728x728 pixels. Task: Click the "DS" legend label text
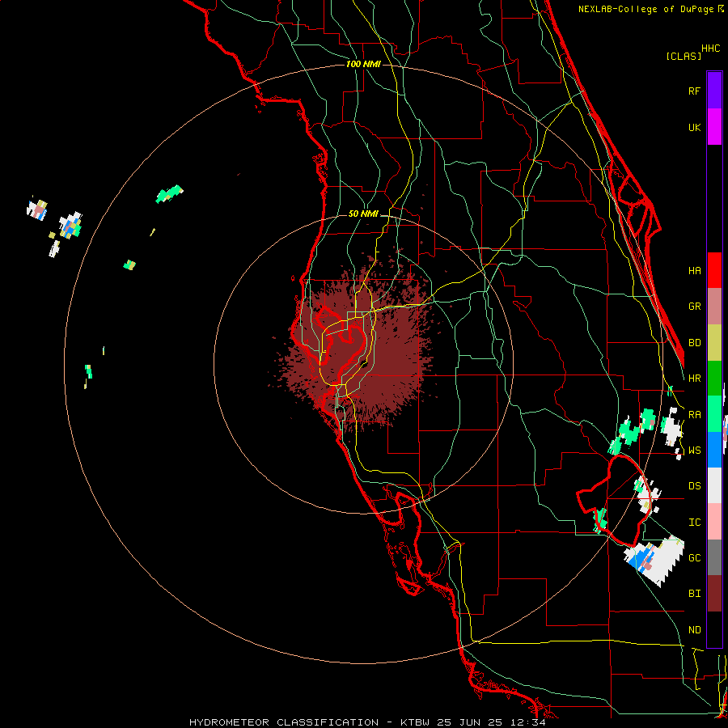pos(694,486)
